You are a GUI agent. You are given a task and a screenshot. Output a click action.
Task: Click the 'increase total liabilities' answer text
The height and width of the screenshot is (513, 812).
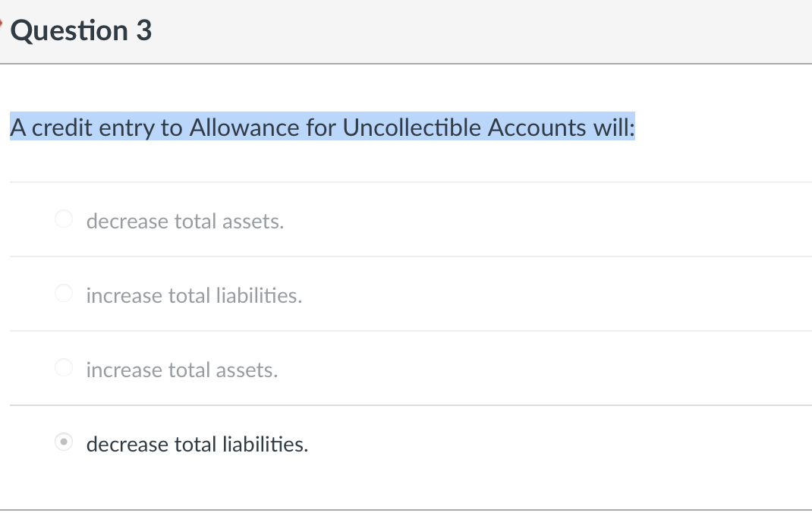click(x=194, y=295)
